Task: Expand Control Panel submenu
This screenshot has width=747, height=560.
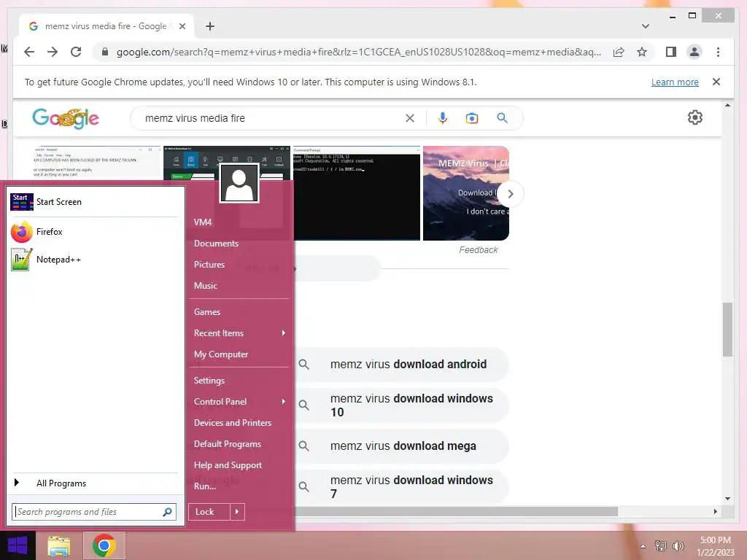Action: [239, 402]
